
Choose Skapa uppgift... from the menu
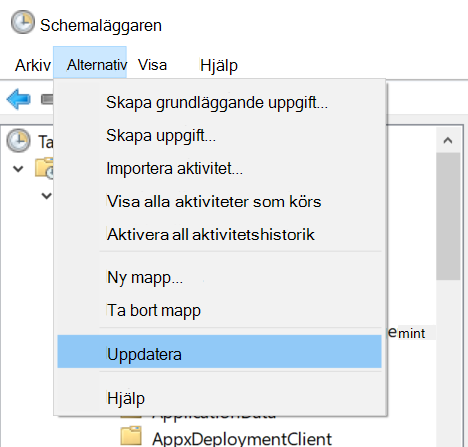[220, 135]
